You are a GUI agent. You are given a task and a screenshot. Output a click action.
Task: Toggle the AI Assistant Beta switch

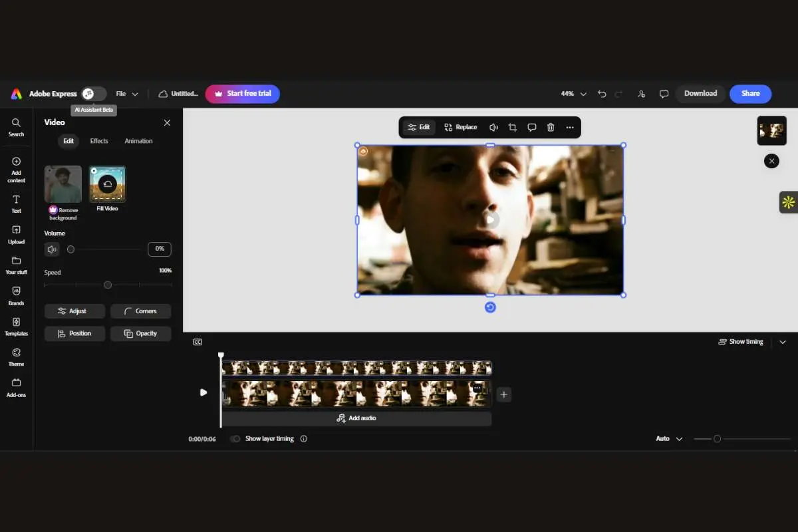[93, 94]
